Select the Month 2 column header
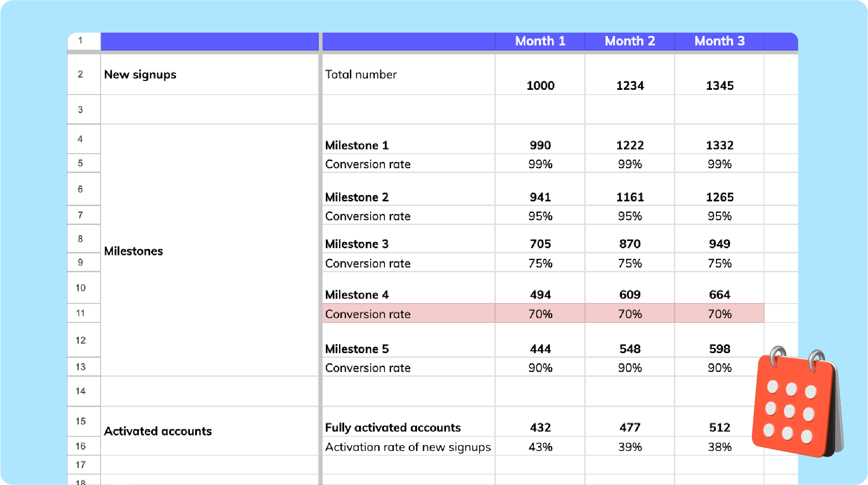The image size is (868, 485). [x=630, y=41]
